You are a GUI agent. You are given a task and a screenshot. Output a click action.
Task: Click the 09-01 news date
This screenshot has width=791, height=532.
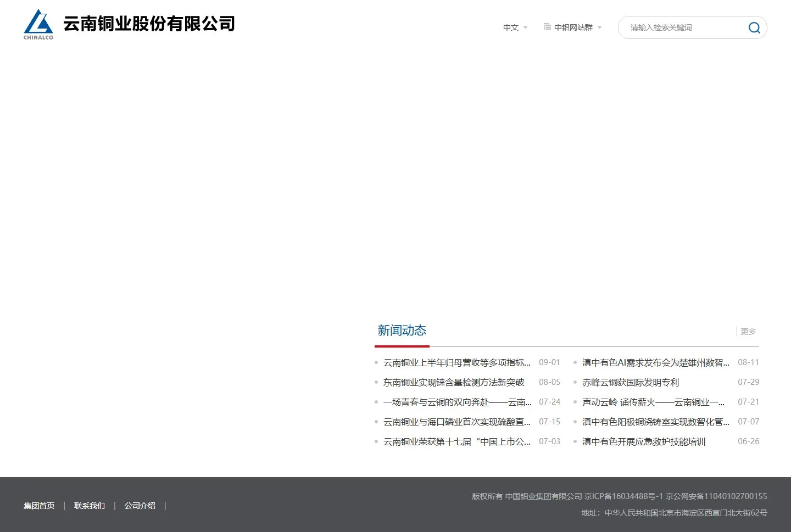[x=549, y=362]
